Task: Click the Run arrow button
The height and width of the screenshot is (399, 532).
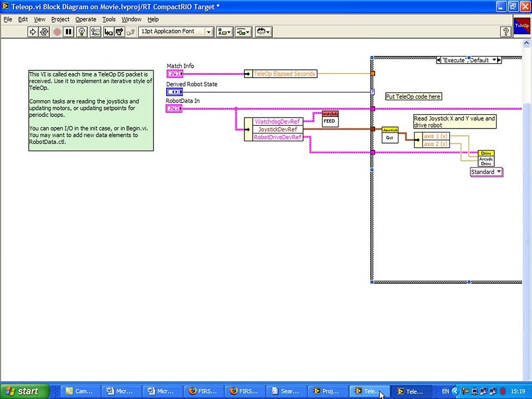Action: (x=33, y=32)
